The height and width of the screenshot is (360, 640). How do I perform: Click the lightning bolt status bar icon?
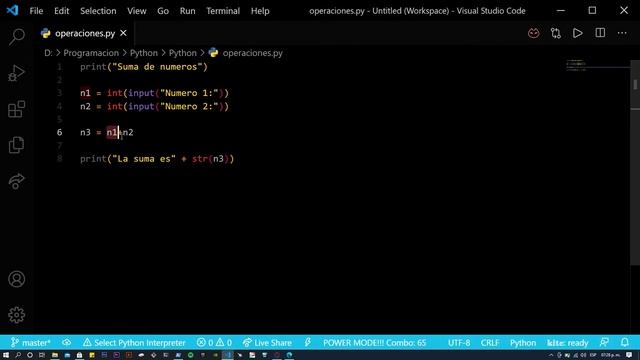[308, 342]
